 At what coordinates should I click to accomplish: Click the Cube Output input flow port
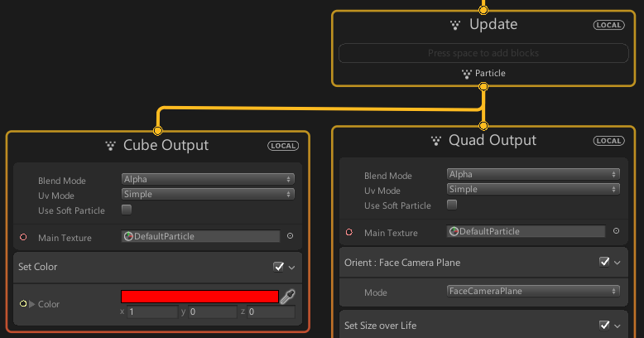pos(157,130)
